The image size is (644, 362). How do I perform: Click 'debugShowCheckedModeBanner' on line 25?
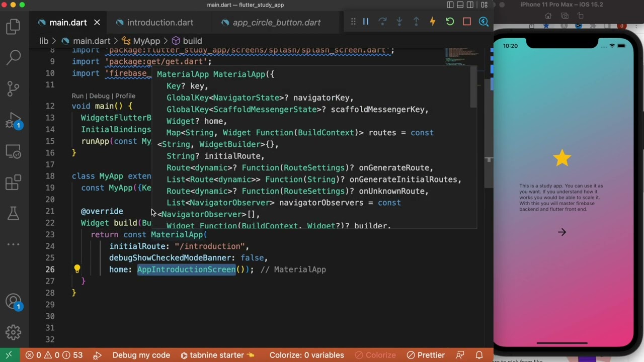click(x=170, y=258)
